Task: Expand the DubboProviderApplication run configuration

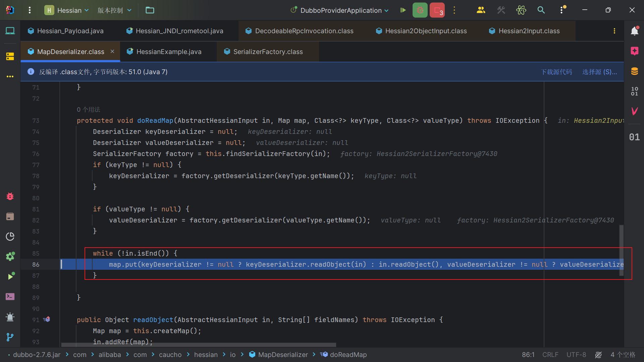Action: pos(339,10)
